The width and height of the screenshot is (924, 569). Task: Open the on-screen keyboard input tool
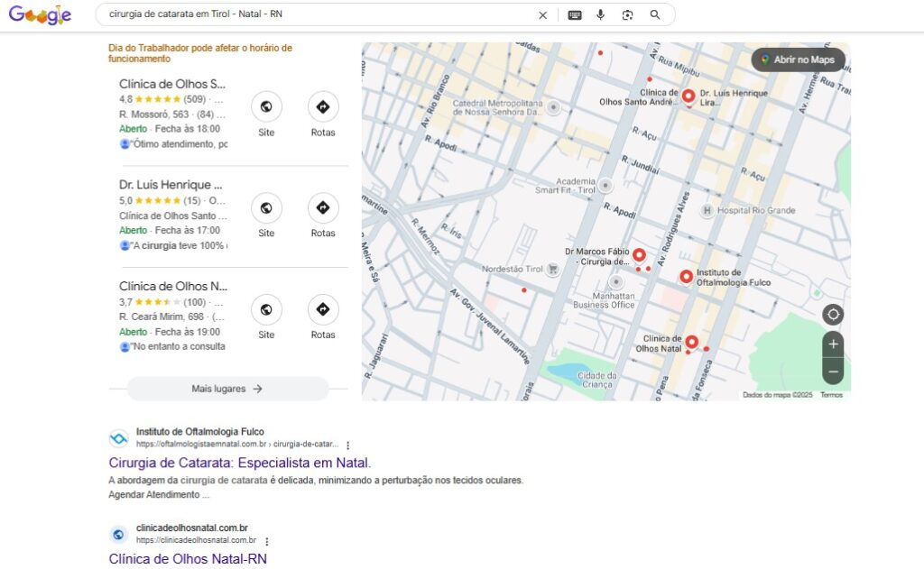pyautogui.click(x=575, y=15)
